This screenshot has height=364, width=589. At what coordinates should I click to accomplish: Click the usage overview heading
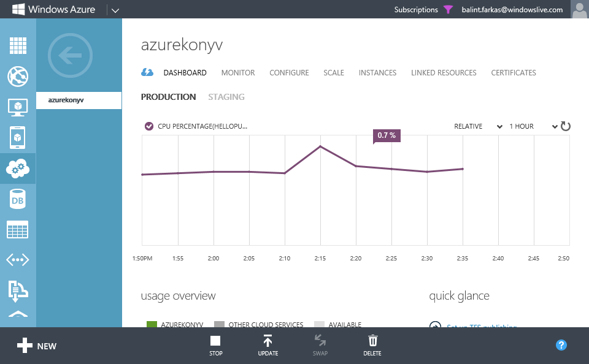pyautogui.click(x=178, y=296)
